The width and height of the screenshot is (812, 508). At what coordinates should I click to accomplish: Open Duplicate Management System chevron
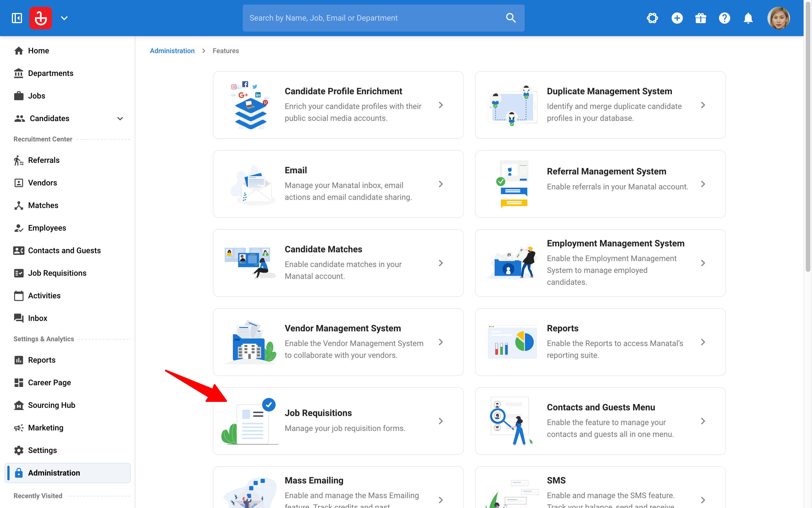703,105
